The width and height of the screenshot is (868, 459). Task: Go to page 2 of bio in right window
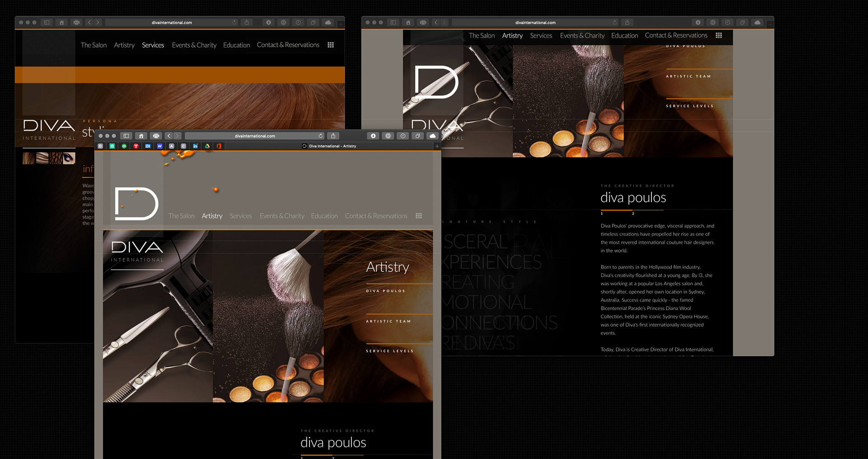(x=633, y=214)
